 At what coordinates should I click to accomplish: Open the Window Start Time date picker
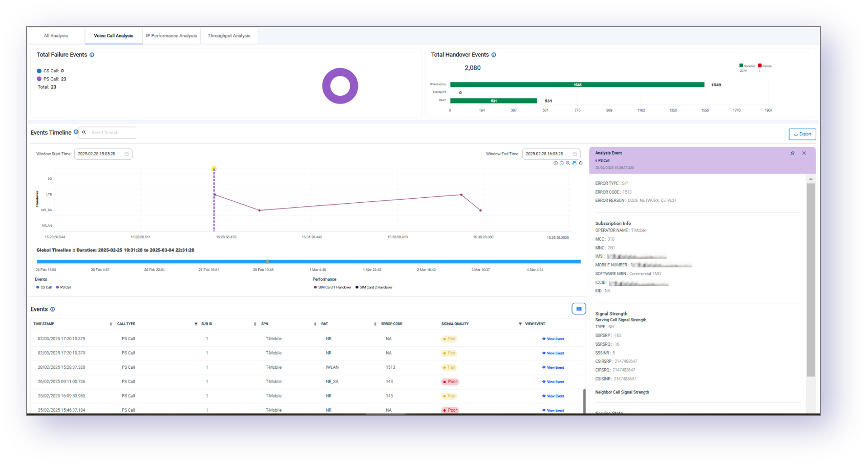click(x=126, y=154)
